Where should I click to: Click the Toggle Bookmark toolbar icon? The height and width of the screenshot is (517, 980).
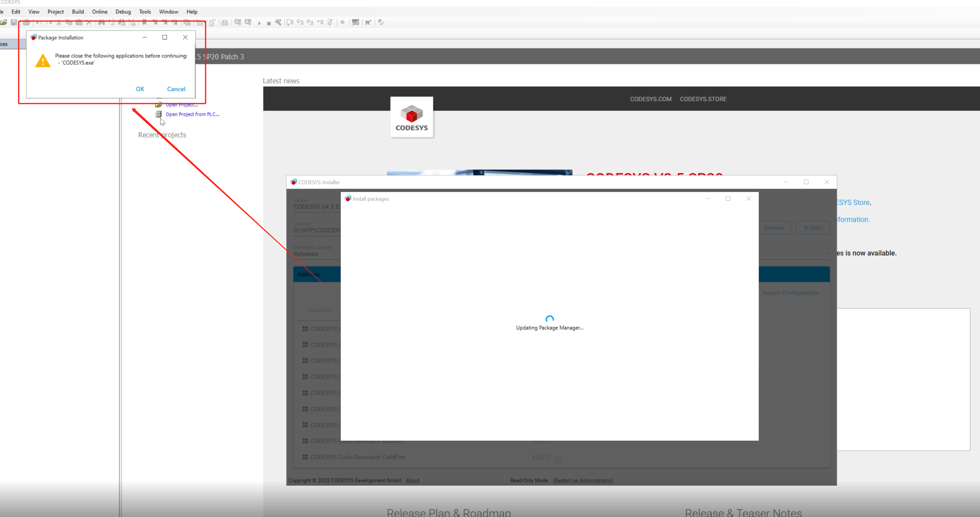[x=145, y=22]
